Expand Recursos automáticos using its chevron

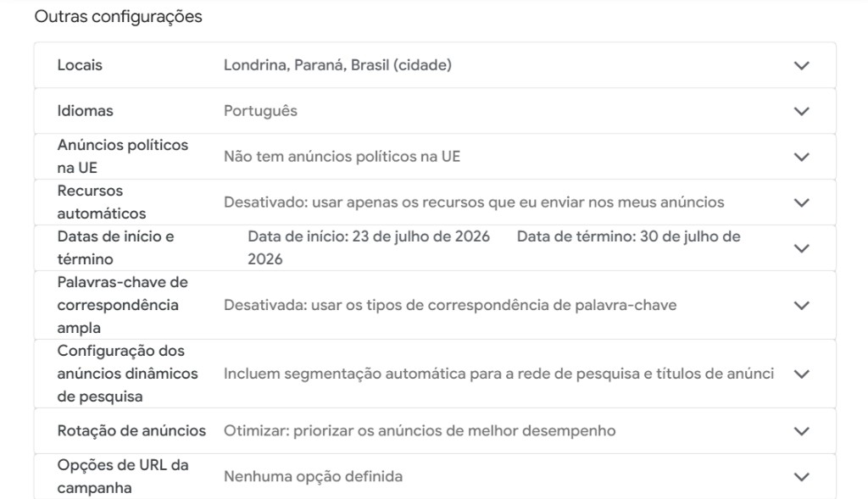click(802, 202)
